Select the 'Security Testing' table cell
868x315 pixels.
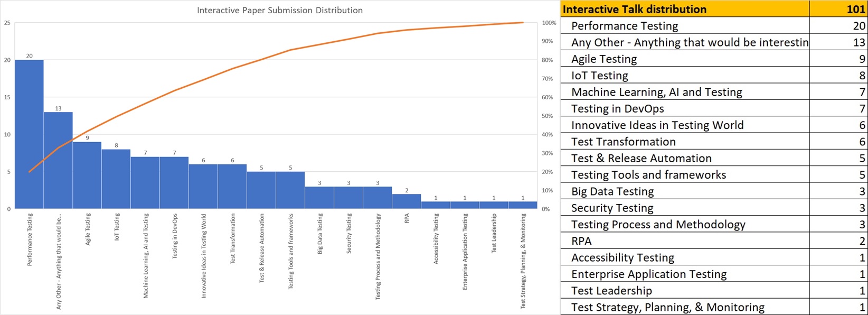[x=612, y=208]
